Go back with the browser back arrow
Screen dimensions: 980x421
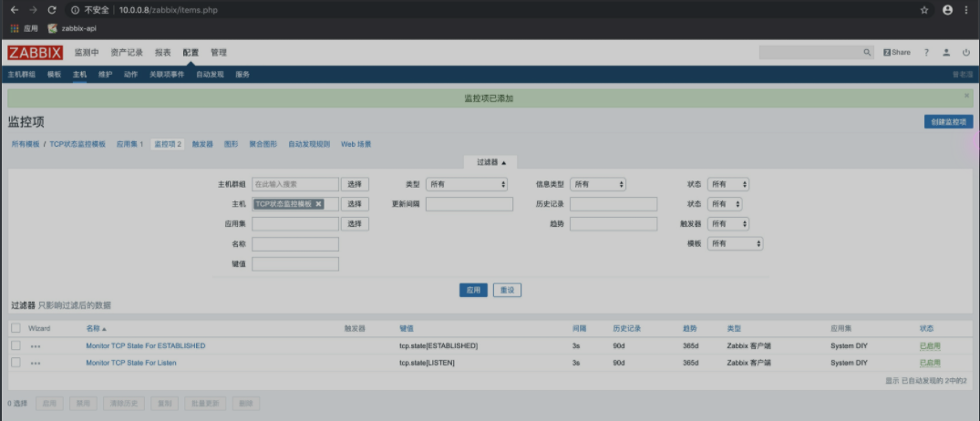click(15, 10)
